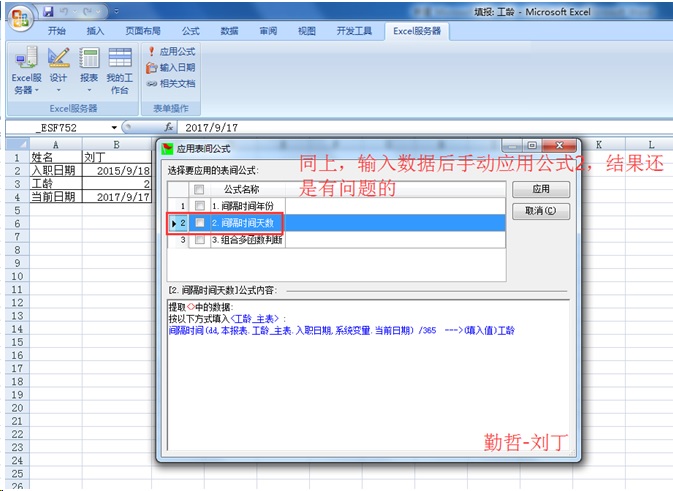Click the fx insert function icon

coord(169,128)
